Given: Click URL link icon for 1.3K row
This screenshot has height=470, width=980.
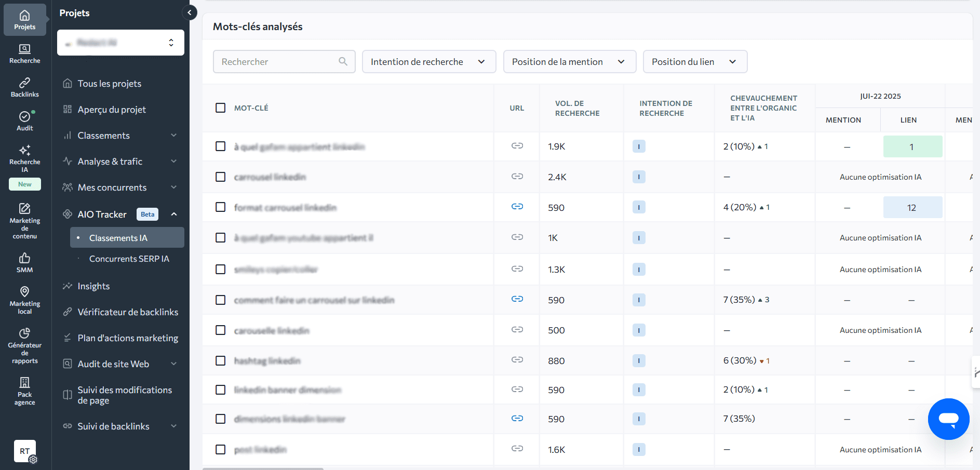Looking at the screenshot, I should click(x=517, y=269).
